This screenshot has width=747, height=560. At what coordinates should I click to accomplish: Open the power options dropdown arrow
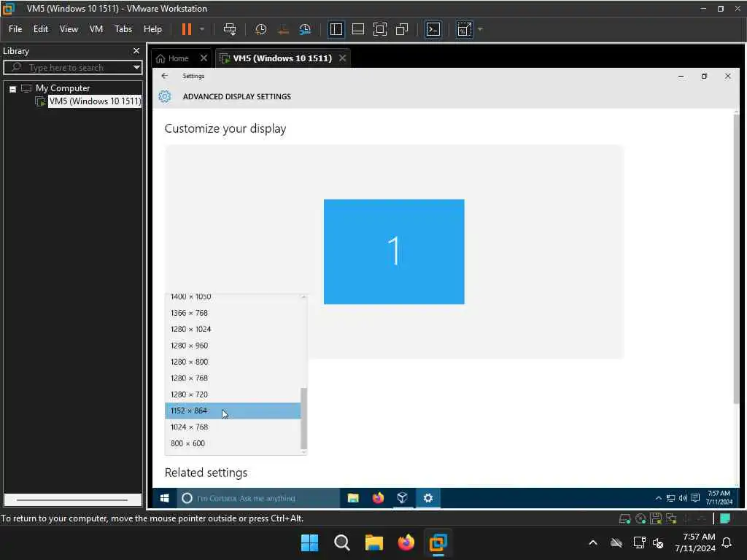coord(202,29)
